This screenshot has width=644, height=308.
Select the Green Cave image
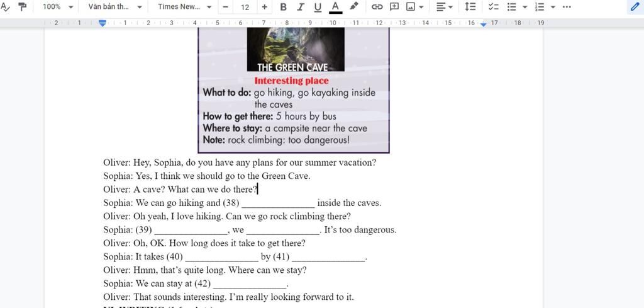pyautogui.click(x=296, y=49)
